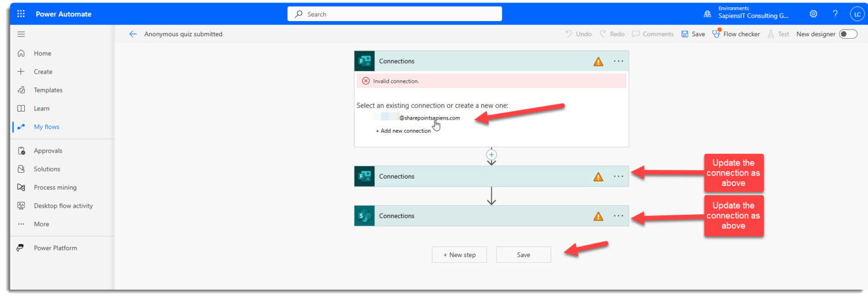Open Flow checker in the toolbar
The image size is (868, 297).
coord(736,34)
